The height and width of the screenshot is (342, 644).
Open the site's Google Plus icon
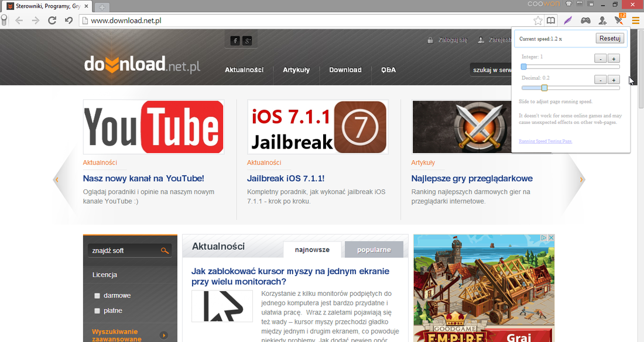click(x=247, y=40)
